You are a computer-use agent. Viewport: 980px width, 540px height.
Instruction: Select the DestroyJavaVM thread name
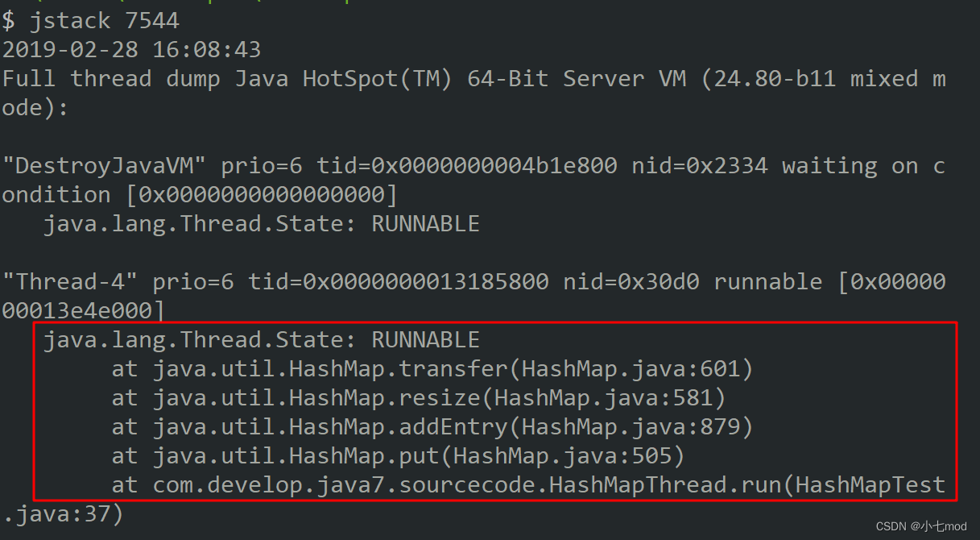point(103,164)
